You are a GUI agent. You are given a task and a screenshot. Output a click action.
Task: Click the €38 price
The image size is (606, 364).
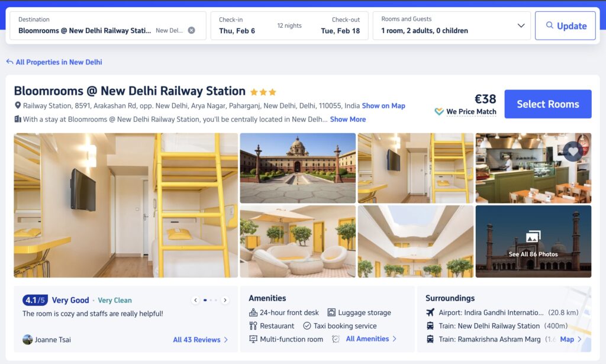(485, 99)
